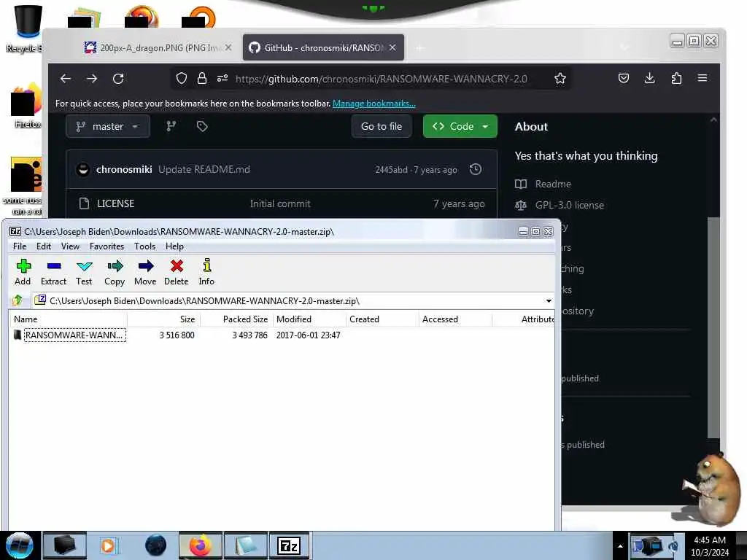Switch to the GitHub chronosmiki tab
Screen dimensions: 747x560
click(323, 47)
